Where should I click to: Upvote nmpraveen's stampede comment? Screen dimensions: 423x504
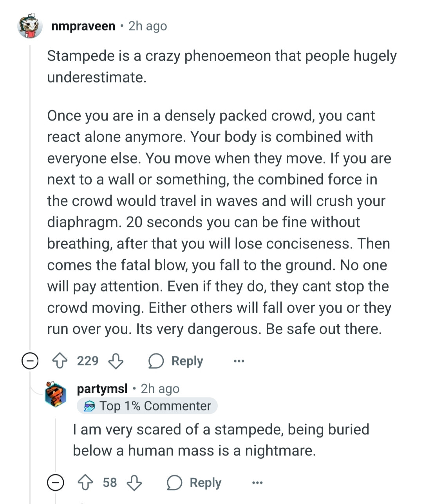pos(60,361)
